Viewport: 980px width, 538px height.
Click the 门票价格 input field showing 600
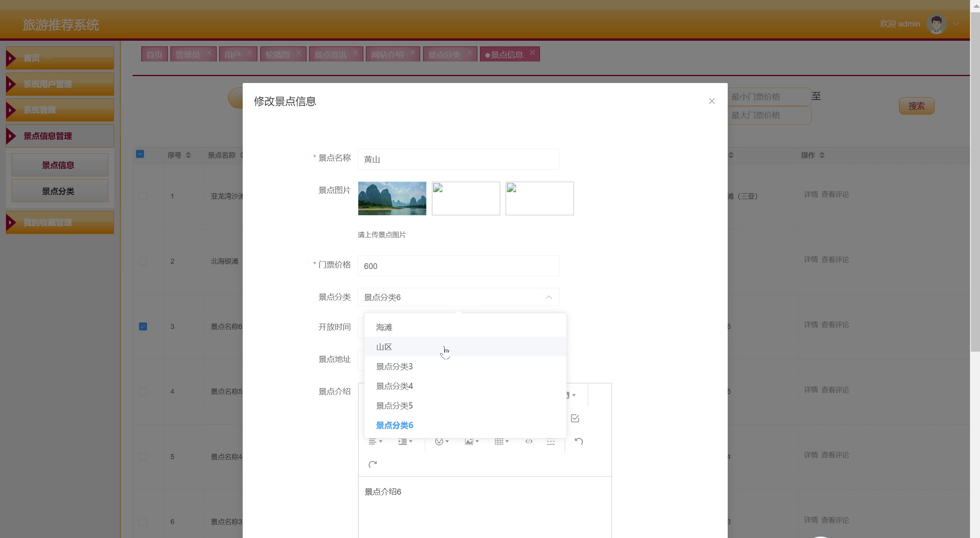point(458,266)
